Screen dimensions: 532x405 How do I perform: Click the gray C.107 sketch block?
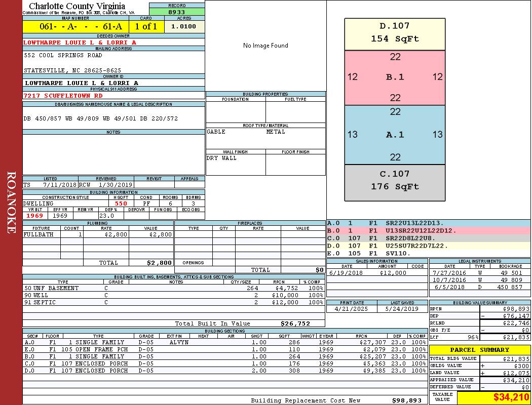tap(395, 183)
